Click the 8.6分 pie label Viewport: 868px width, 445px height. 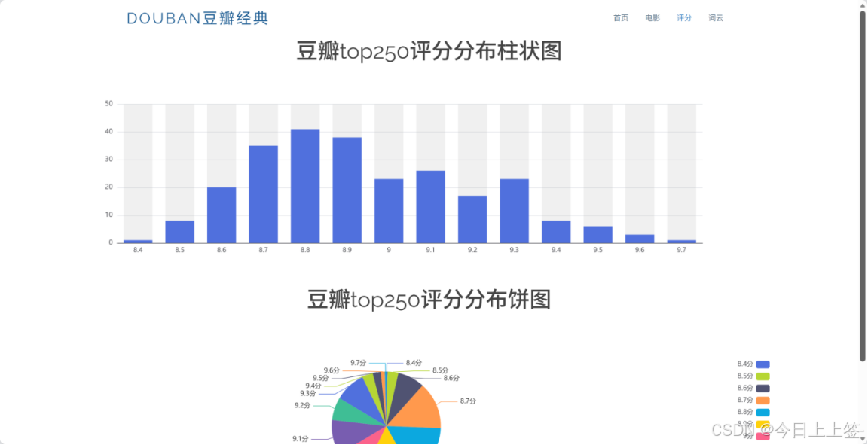coord(451,379)
